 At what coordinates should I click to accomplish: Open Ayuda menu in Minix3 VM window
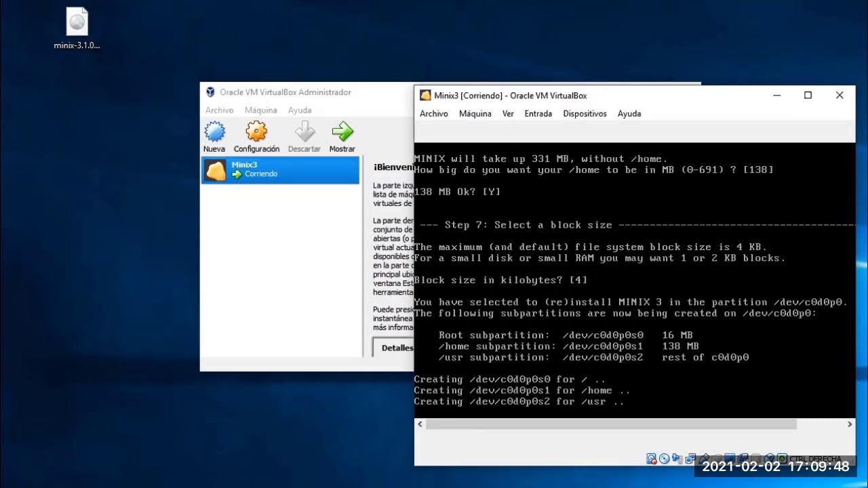(629, 114)
